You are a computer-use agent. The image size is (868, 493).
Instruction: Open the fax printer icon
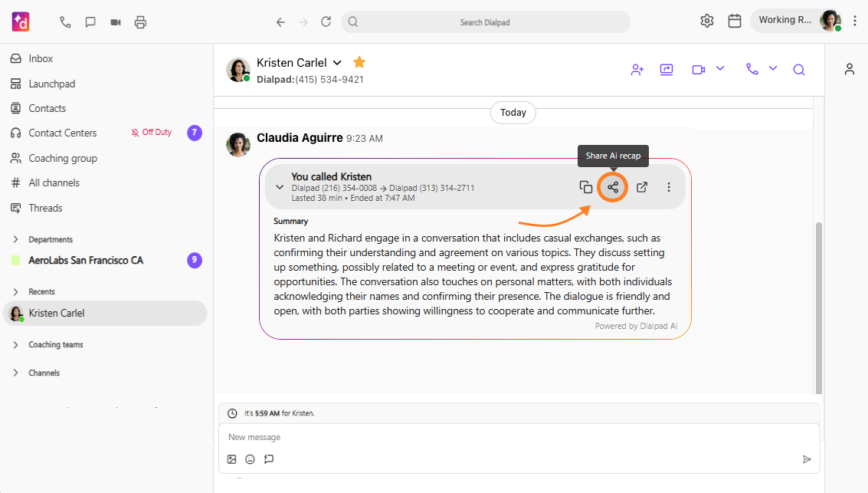[x=141, y=22]
